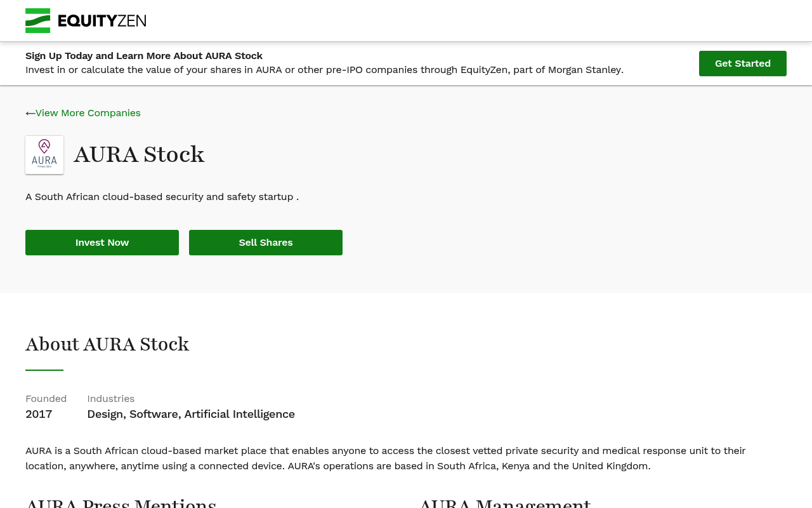The width and height of the screenshot is (812, 508).
Task: Open the EquityZen logo homepage link
Action: [x=86, y=20]
